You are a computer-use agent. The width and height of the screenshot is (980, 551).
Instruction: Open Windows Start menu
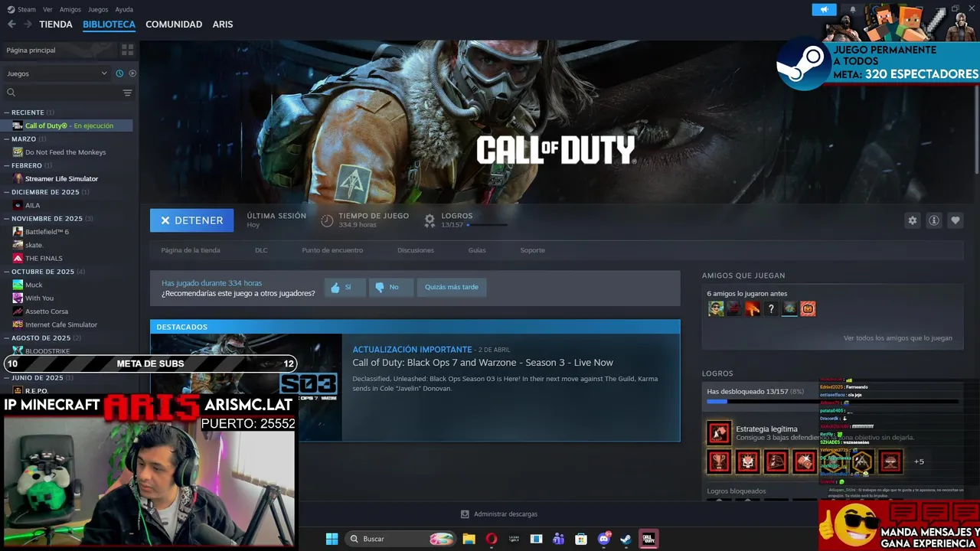(x=332, y=539)
